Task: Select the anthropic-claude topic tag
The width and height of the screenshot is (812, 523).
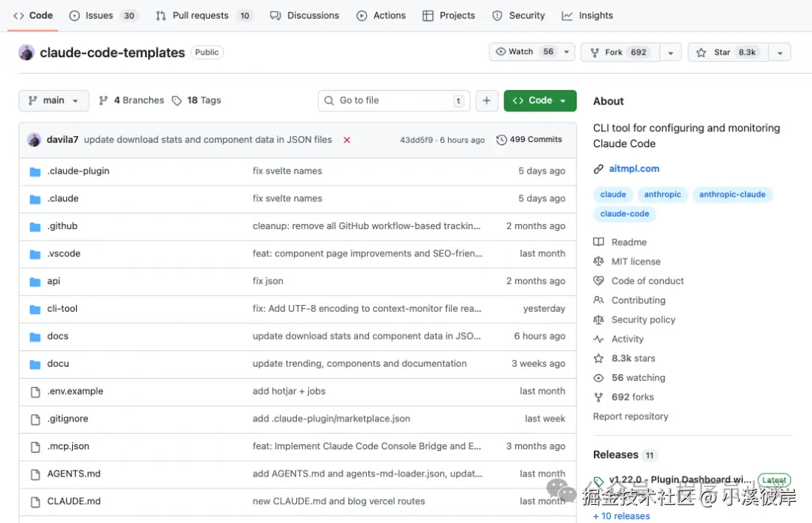Action: 732,194
